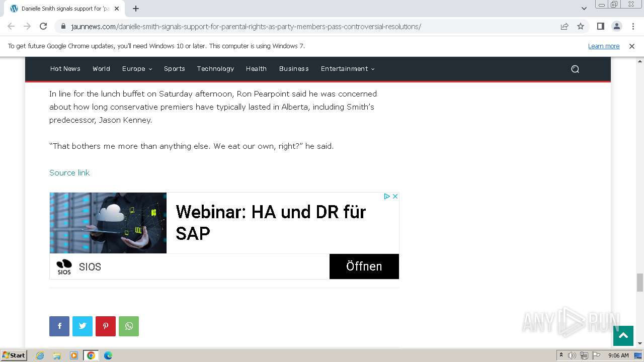Open the volume control in tray
Image resolution: width=644 pixels, height=362 pixels.
pos(572,355)
